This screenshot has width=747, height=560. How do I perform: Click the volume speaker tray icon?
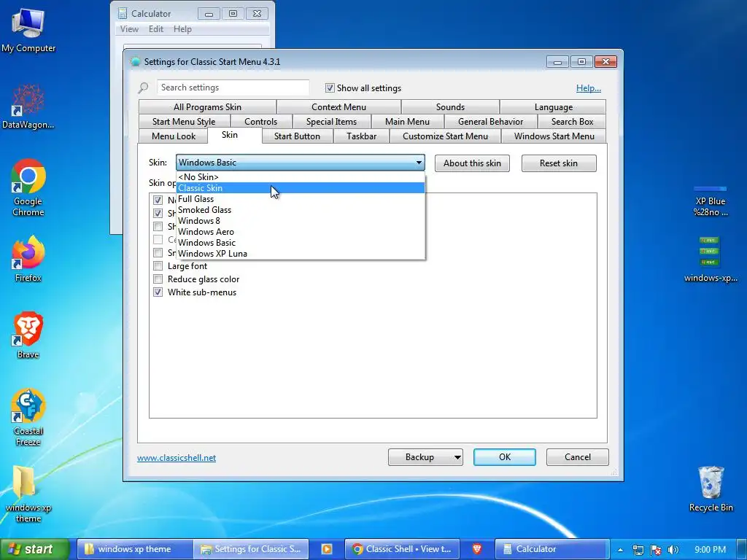pyautogui.click(x=673, y=550)
